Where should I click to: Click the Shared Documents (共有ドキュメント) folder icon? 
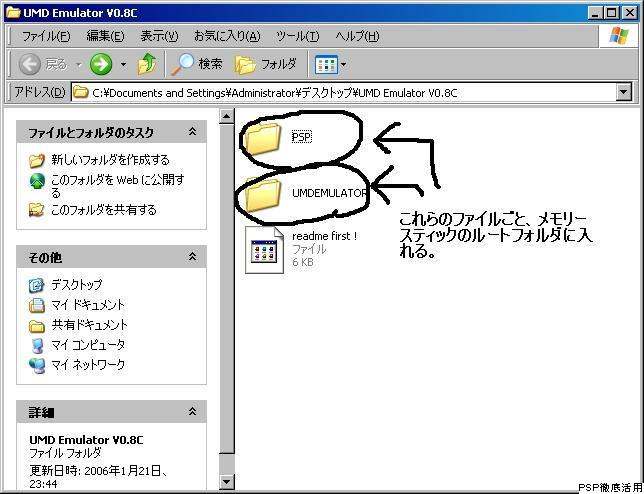coord(37,326)
